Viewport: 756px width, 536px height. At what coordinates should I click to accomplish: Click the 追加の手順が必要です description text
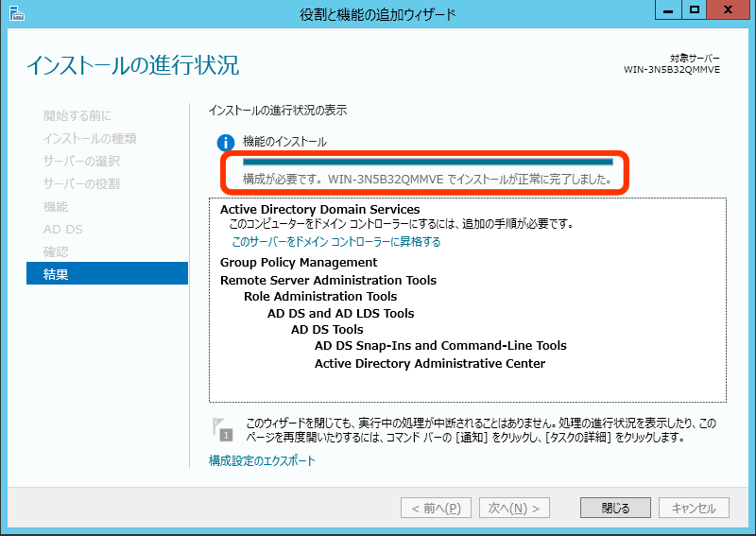401,224
